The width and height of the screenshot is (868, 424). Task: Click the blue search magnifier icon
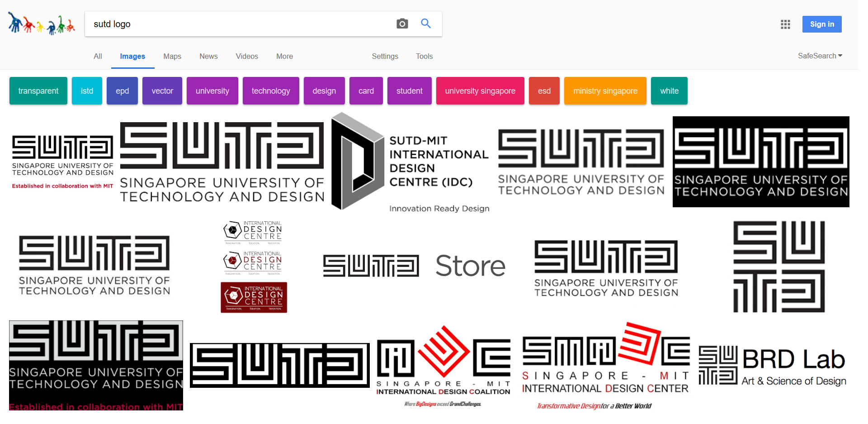click(x=426, y=24)
